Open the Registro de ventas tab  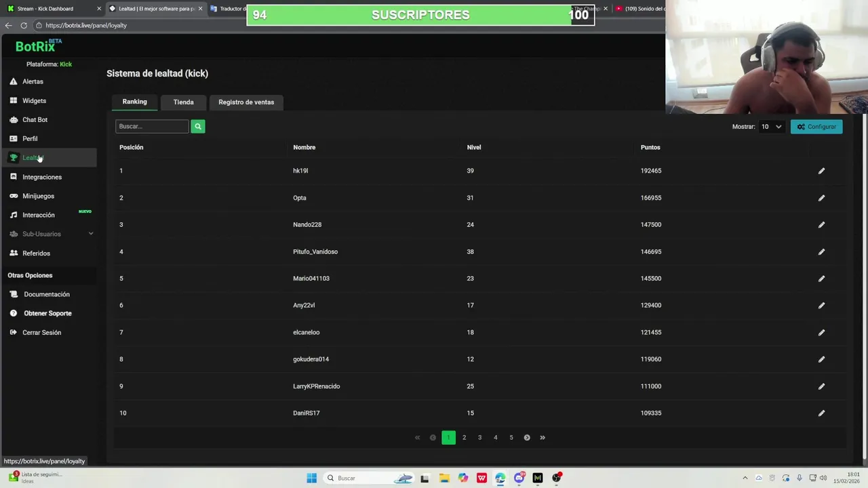tap(246, 102)
